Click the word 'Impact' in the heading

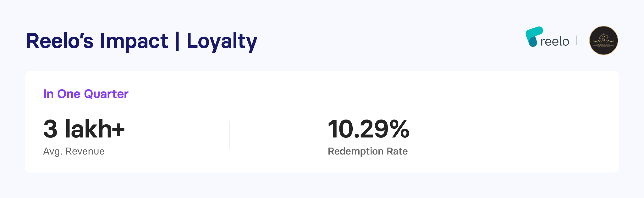(134, 42)
